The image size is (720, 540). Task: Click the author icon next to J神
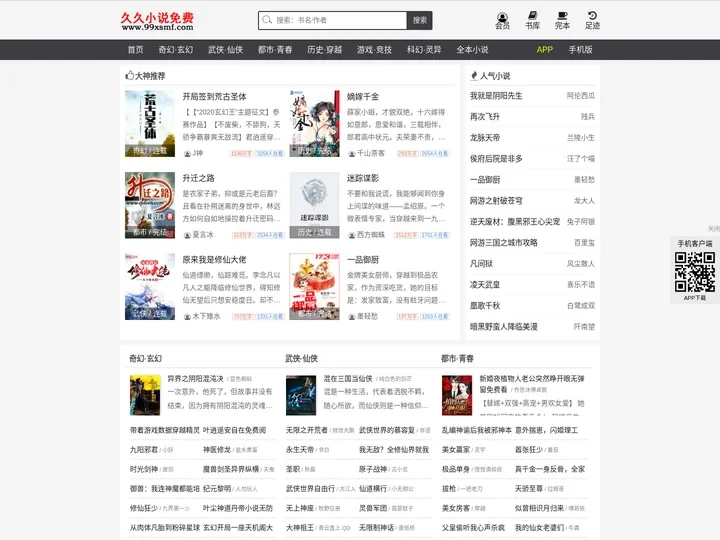pyautogui.click(x=187, y=153)
